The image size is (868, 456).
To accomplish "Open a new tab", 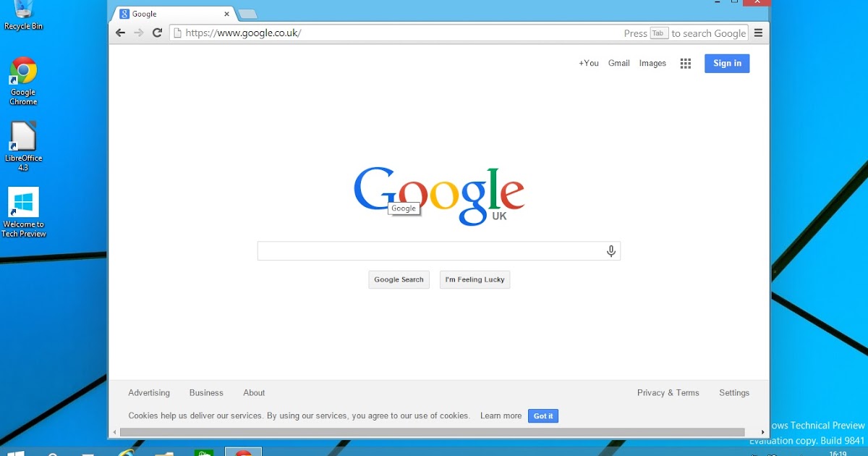I will [247, 14].
